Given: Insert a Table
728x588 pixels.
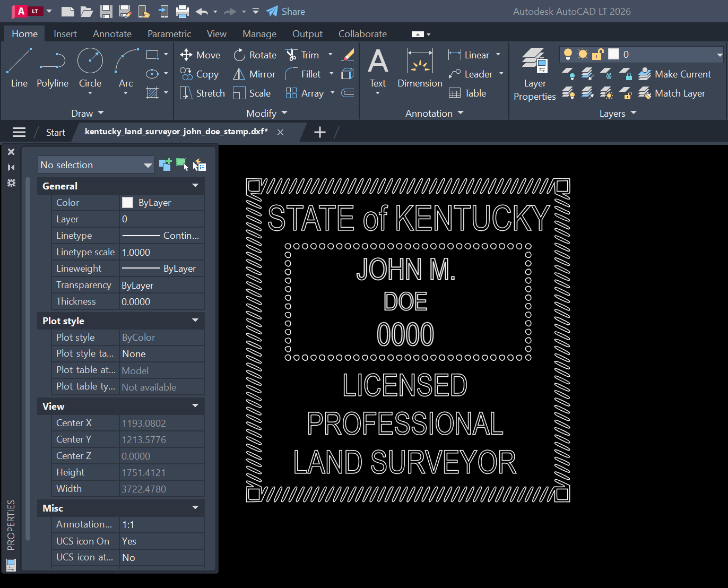Looking at the screenshot, I should click(x=467, y=93).
